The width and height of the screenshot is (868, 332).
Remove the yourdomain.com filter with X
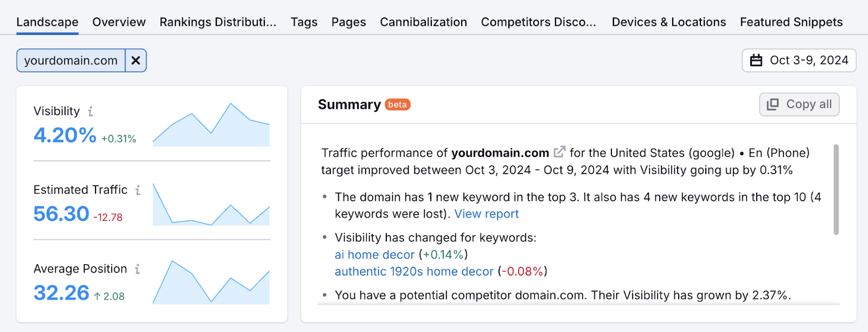(x=136, y=61)
